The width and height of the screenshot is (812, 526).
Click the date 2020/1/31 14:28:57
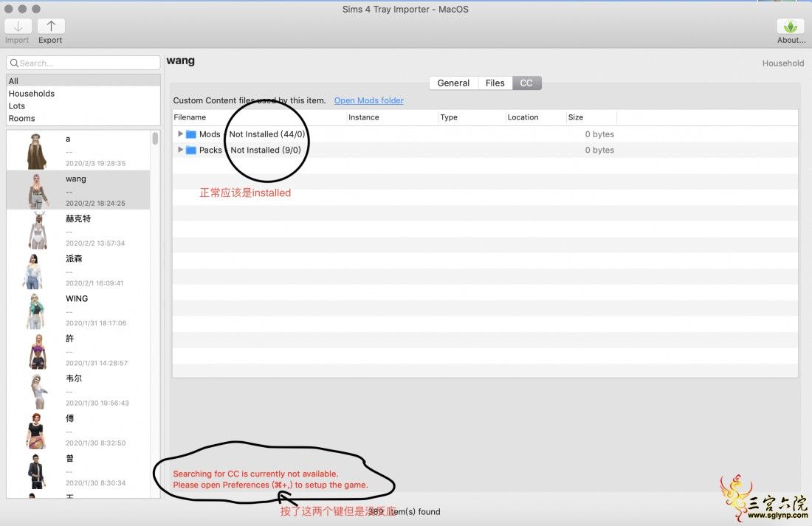click(96, 363)
